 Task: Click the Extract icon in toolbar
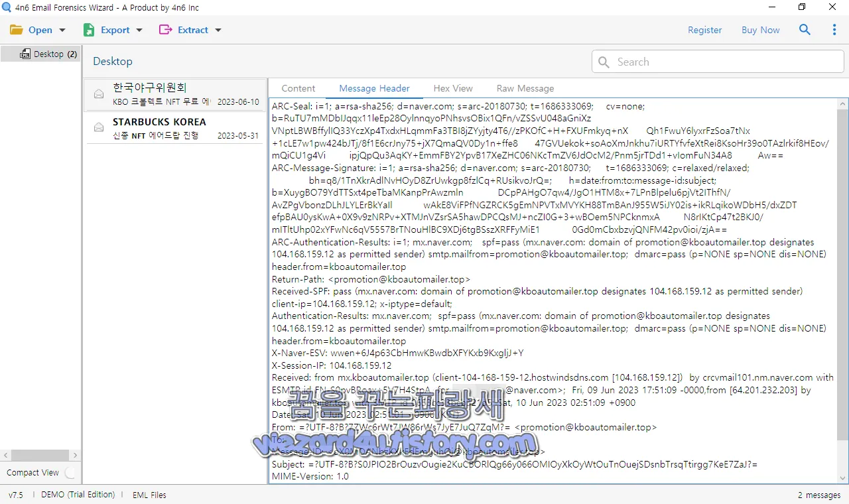pyautogui.click(x=165, y=30)
